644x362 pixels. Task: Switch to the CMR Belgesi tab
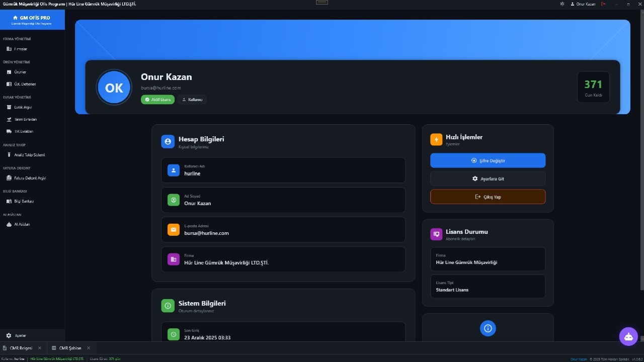point(21,348)
